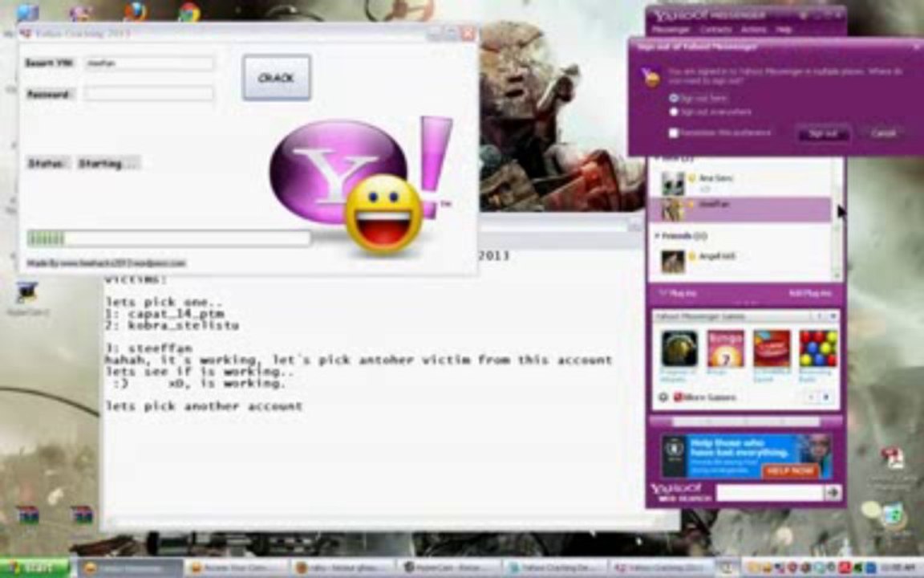This screenshot has height=578, width=924.
Task: Click the cracking progress bar
Action: [x=168, y=238]
